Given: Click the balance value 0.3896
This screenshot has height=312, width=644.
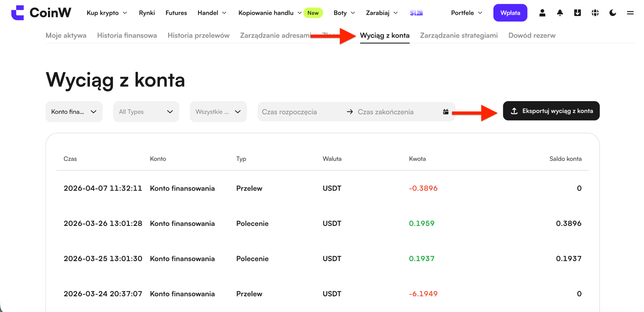Looking at the screenshot, I should (x=569, y=223).
